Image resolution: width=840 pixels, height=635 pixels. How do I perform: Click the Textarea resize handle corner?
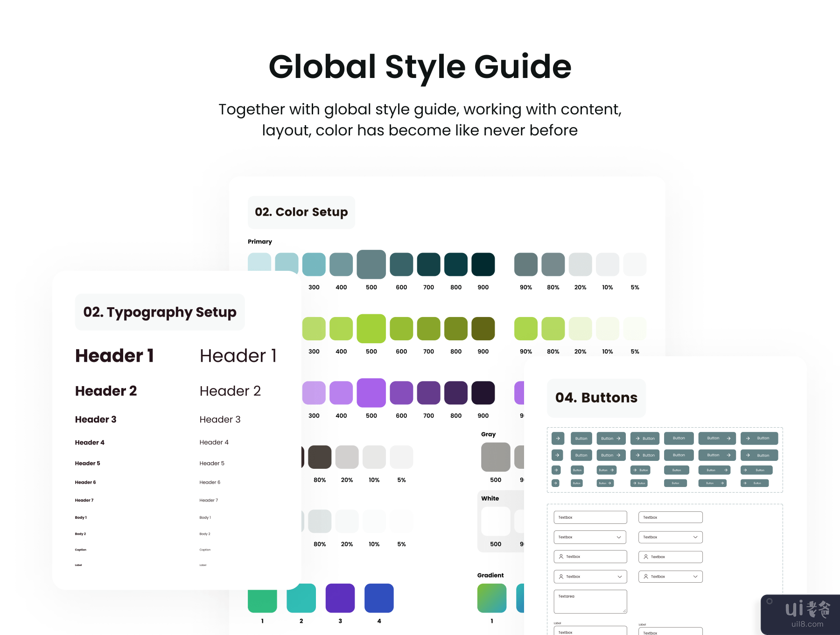pyautogui.click(x=624, y=611)
